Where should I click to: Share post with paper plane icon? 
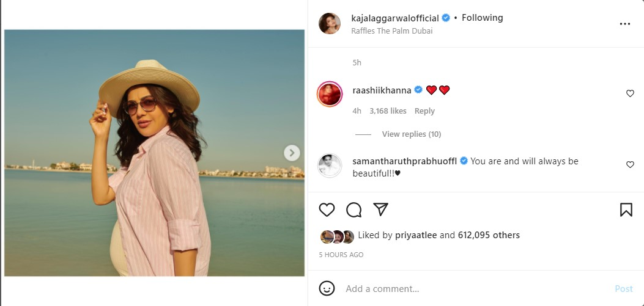(x=380, y=210)
